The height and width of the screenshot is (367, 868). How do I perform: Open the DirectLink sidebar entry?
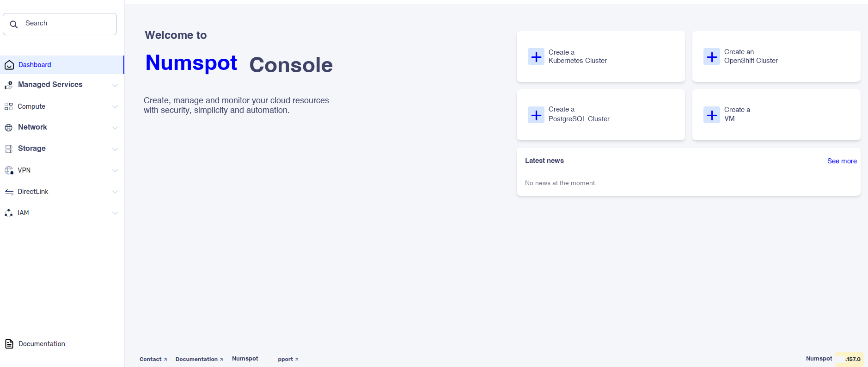(62, 192)
